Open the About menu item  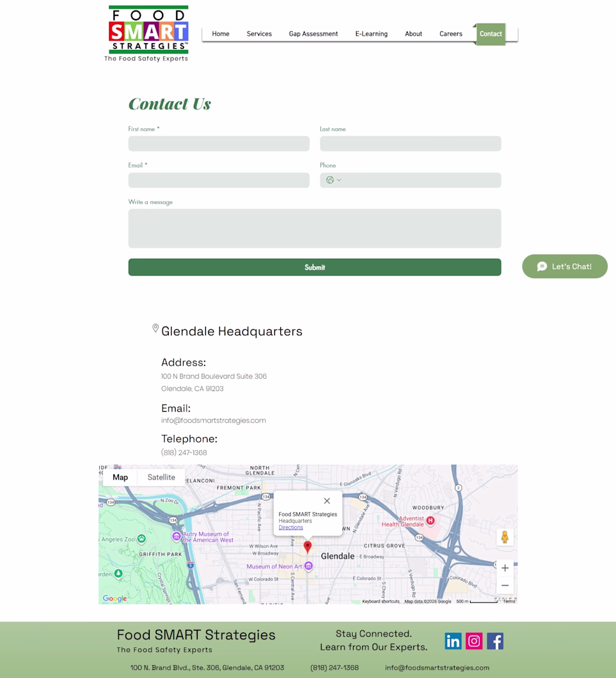[413, 34]
